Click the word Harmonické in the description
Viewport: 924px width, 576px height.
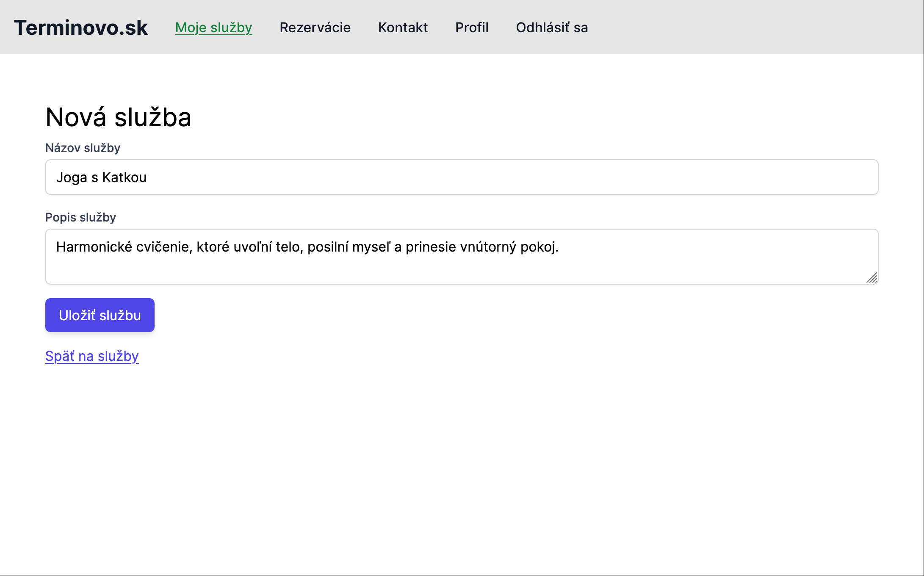coord(94,247)
